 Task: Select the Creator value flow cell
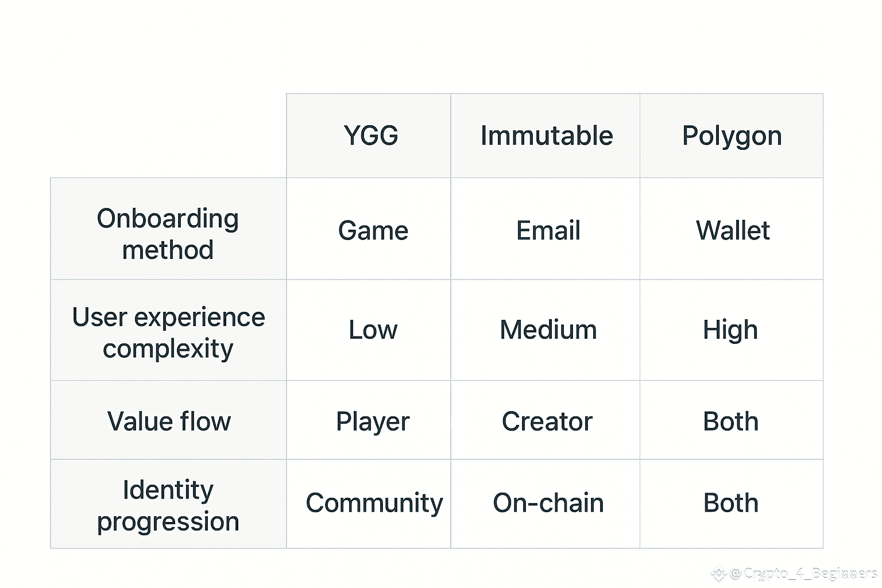pos(547,422)
